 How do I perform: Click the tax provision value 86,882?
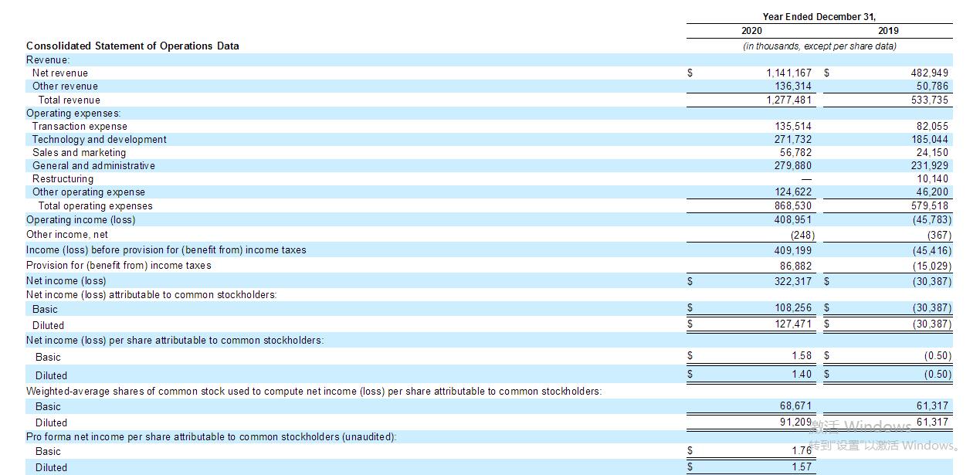point(796,266)
